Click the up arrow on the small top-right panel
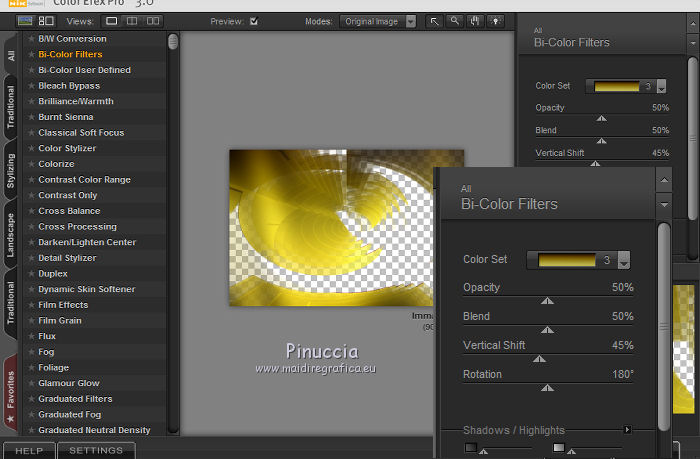 coord(693,23)
